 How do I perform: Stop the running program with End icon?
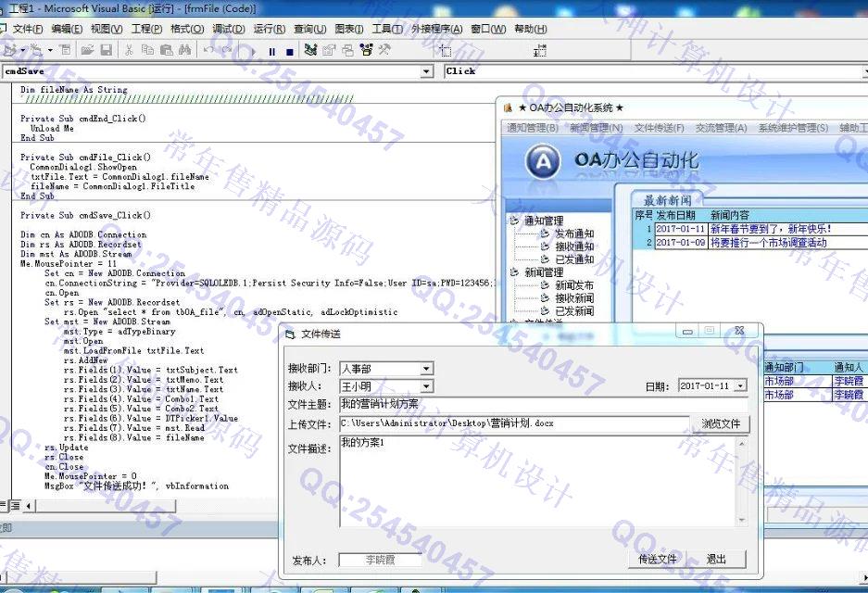[289, 51]
